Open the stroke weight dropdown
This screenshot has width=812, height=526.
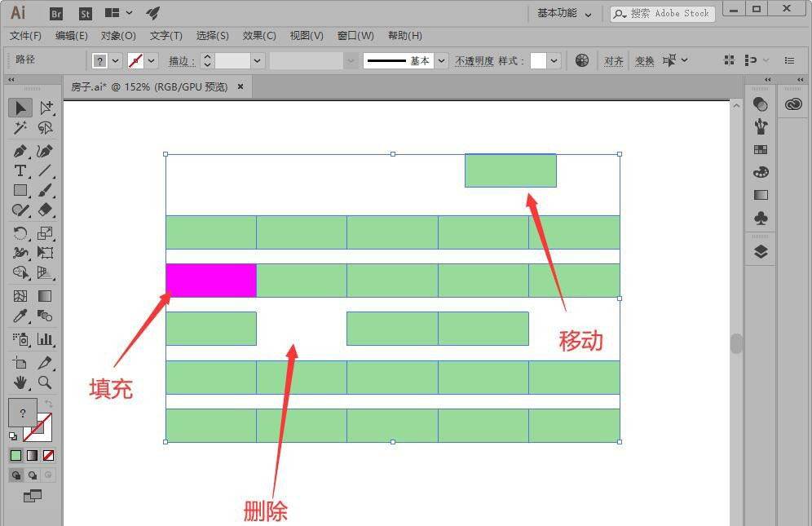[x=258, y=61]
